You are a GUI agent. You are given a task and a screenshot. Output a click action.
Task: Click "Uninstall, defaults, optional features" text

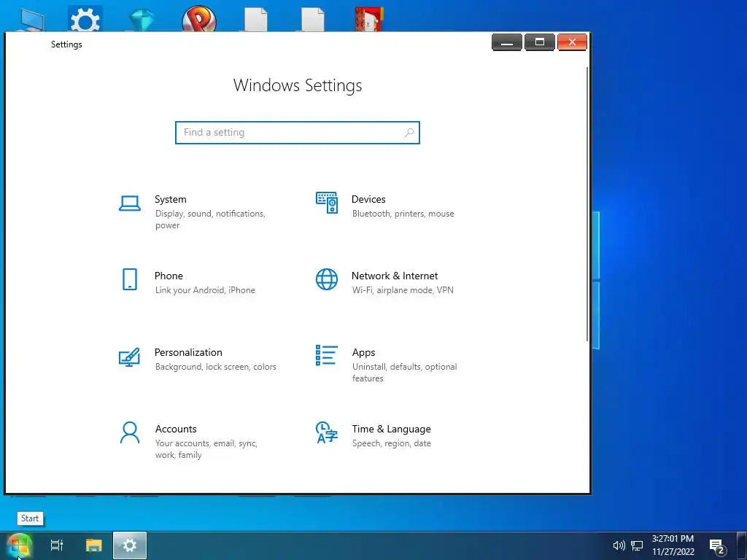point(404,373)
